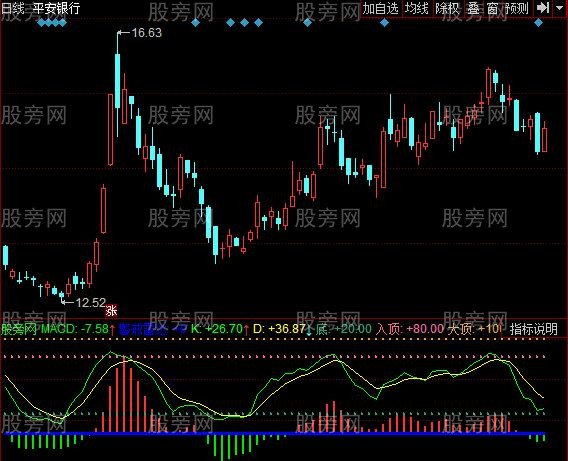Click the 日线 period label
Viewport: 568px width, 461px height.
[x=13, y=8]
